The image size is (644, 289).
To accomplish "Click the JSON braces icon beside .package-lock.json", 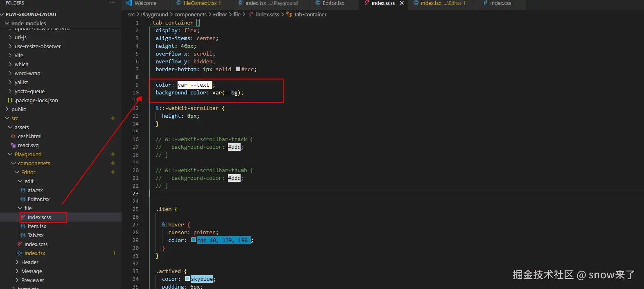I will (x=10, y=100).
